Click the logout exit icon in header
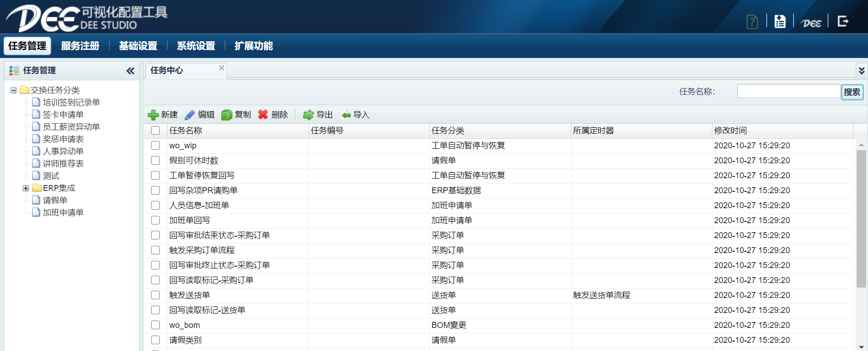Screen dimensions: 868x351 (x=843, y=21)
